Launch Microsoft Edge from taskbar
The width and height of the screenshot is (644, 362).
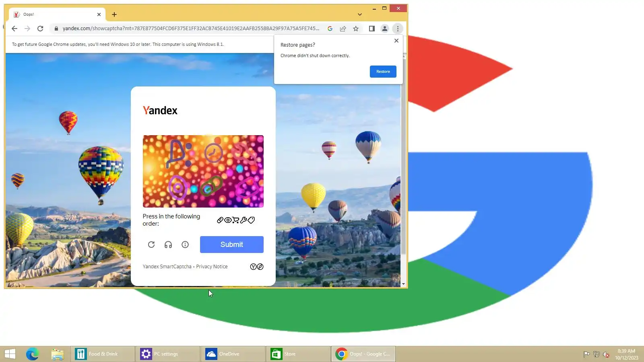pos(32,354)
